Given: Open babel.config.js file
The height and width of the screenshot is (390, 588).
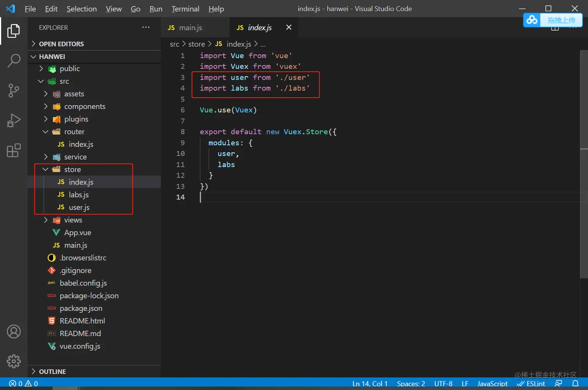Looking at the screenshot, I should (94, 283).
